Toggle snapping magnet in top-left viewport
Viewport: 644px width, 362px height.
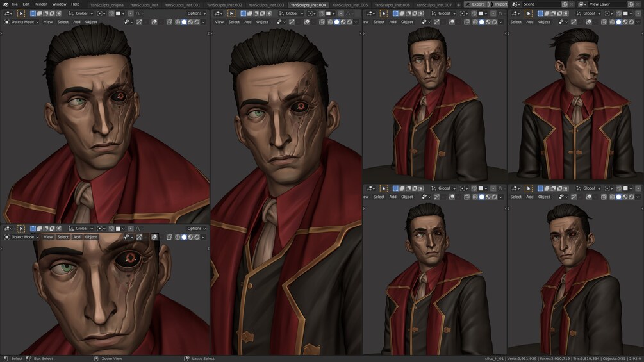[111, 13]
